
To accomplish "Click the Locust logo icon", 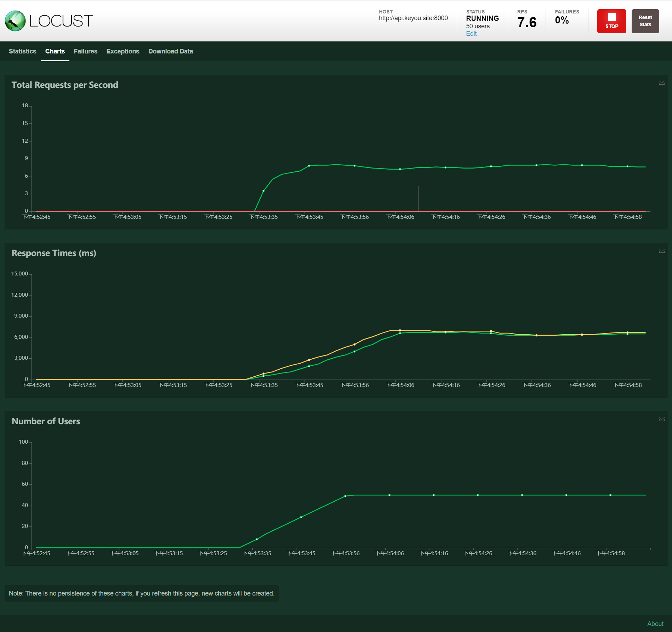I will coord(15,21).
